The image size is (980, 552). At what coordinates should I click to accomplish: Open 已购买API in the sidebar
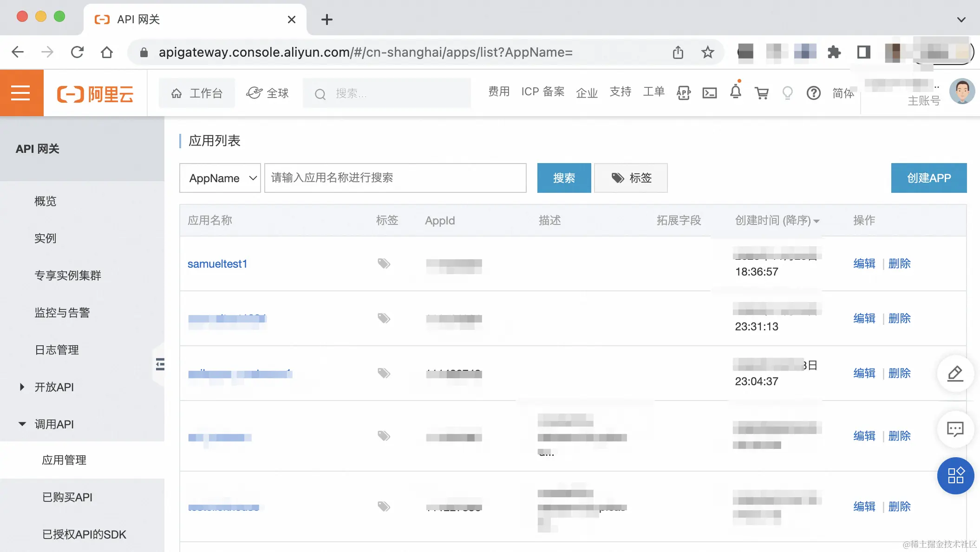click(x=67, y=497)
